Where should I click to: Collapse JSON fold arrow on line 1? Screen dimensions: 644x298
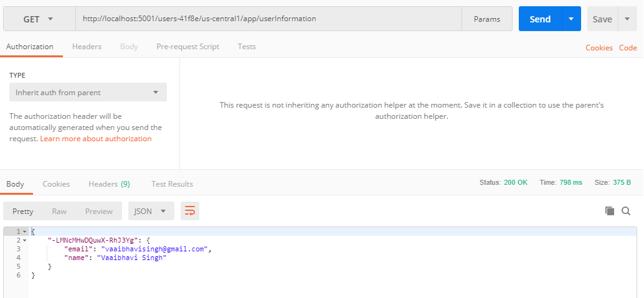point(25,231)
